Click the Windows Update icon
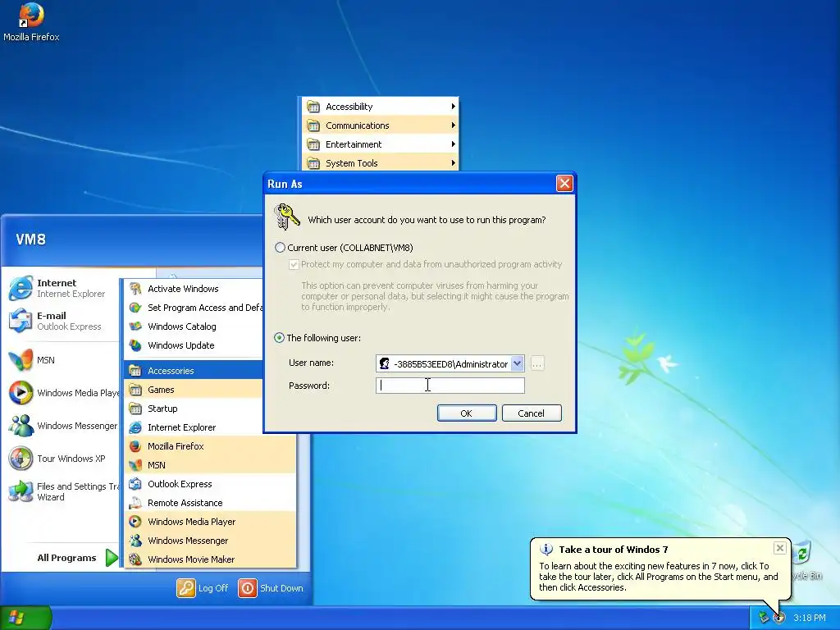 135,345
